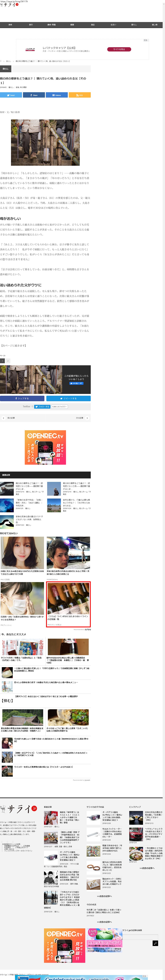Open the 健康 navigation menu item
This screenshot has width=165, height=980.
point(72,25)
